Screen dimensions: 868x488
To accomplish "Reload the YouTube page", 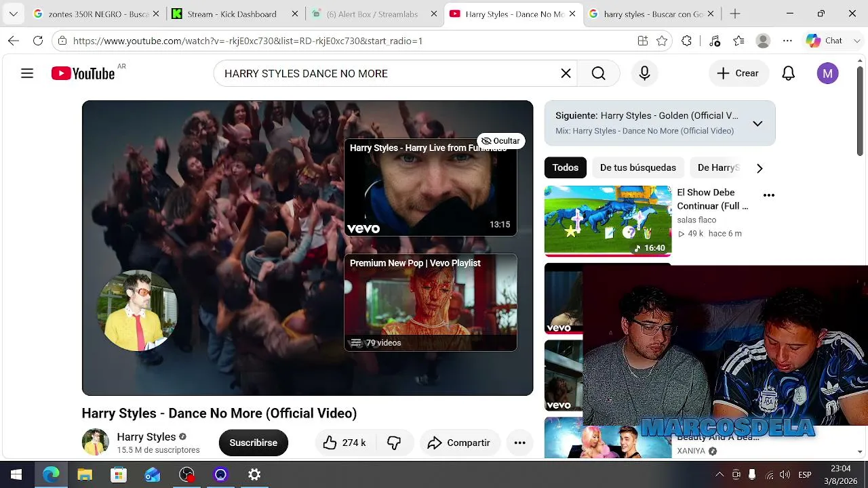I will coord(38,41).
